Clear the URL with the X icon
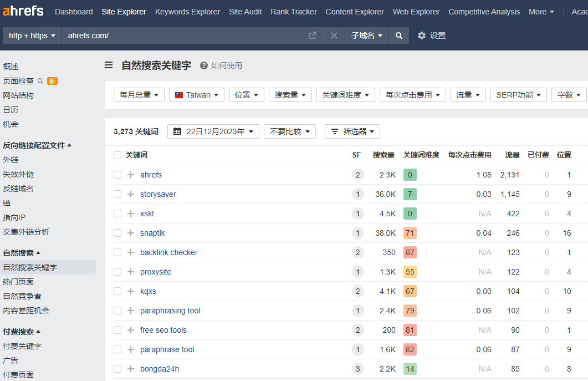The height and width of the screenshot is (381, 588). (334, 35)
